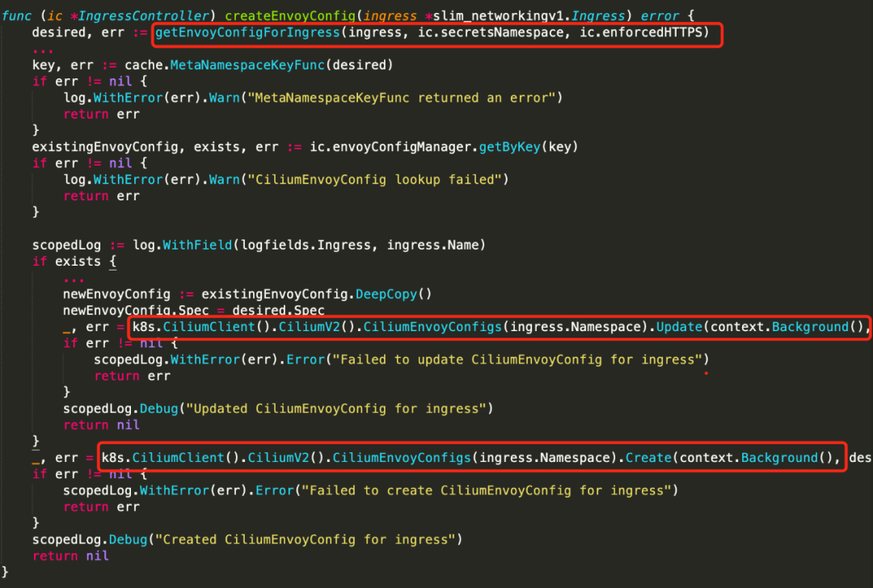873x588 pixels.
Task: Click the WithField method on scopedLog line
Action: point(197,245)
